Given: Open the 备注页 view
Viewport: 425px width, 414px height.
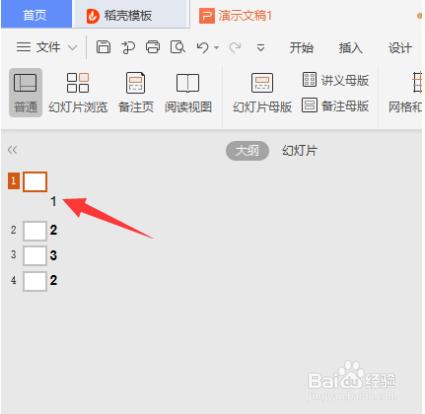Looking at the screenshot, I should [136, 93].
